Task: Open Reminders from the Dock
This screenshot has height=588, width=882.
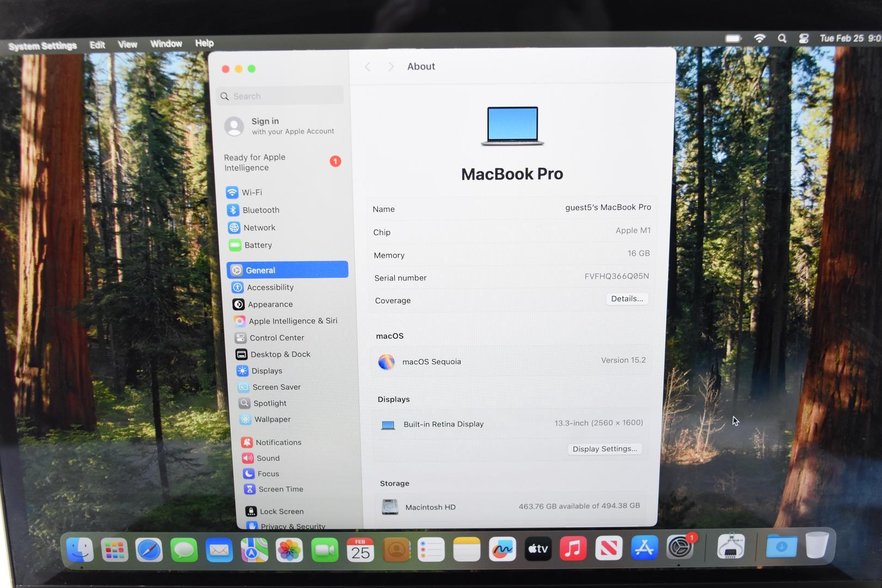Action: 431,550
